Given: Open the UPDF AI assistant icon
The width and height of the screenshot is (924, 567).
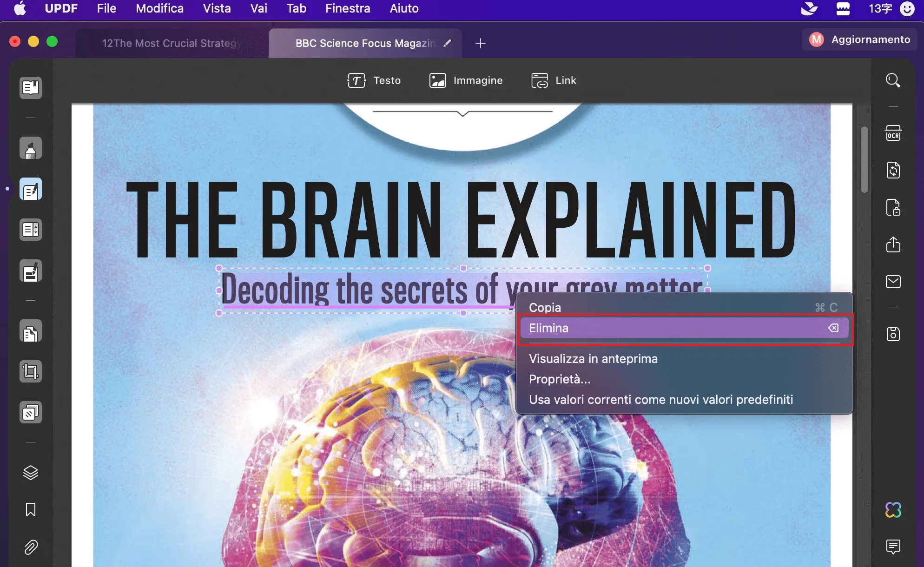Looking at the screenshot, I should coord(893,510).
